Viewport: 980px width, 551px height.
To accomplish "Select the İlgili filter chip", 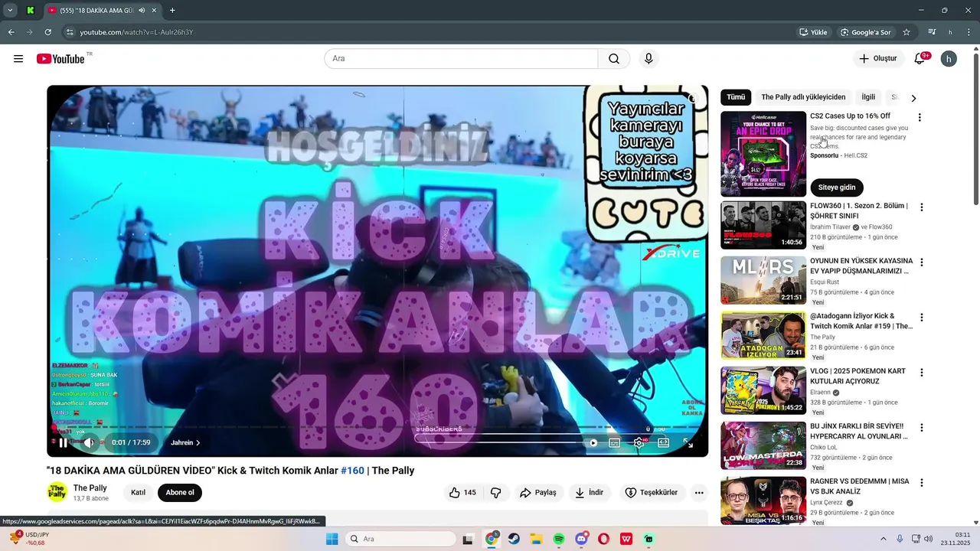I will coord(868,97).
